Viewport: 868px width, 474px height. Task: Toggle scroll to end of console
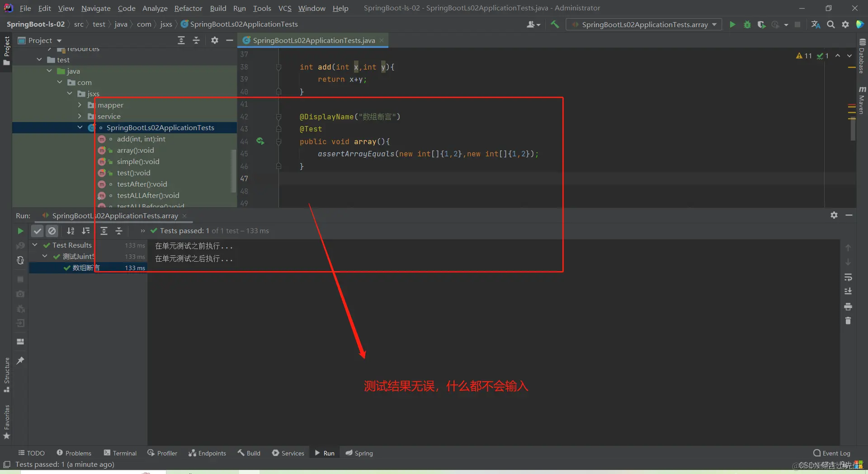(x=848, y=291)
